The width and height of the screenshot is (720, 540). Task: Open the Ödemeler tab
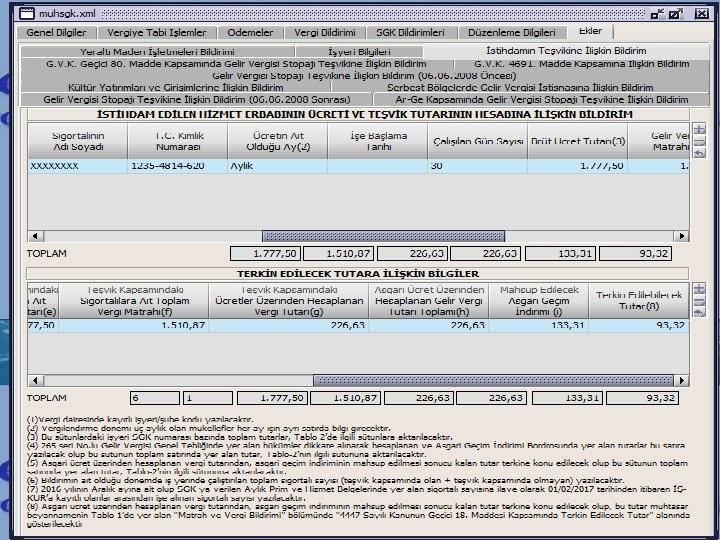click(250, 33)
